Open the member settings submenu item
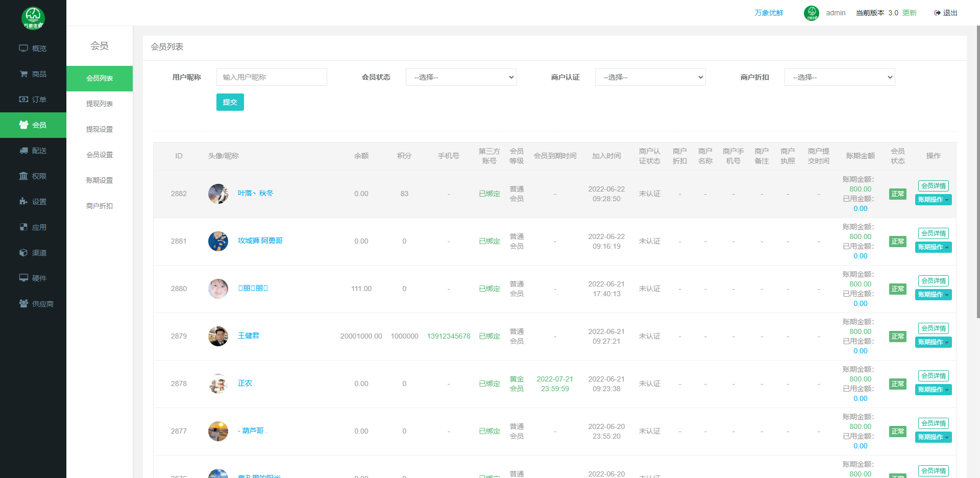980x478 pixels. (x=100, y=155)
